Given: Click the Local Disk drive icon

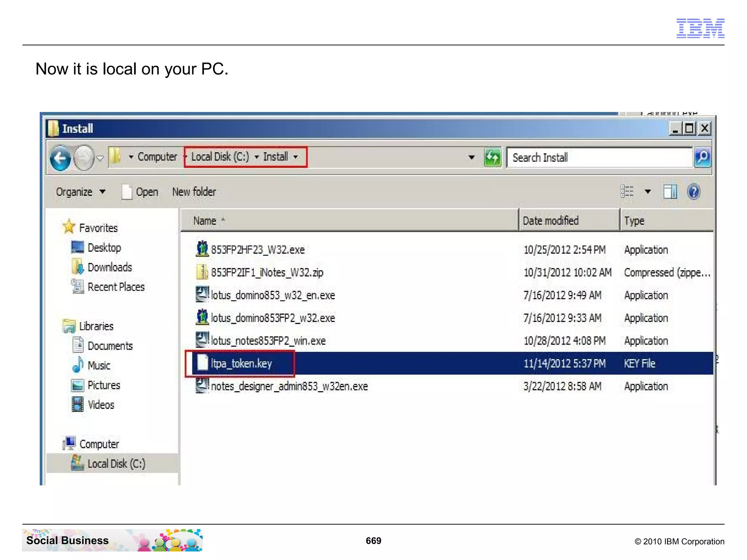Looking at the screenshot, I should click(x=77, y=463).
